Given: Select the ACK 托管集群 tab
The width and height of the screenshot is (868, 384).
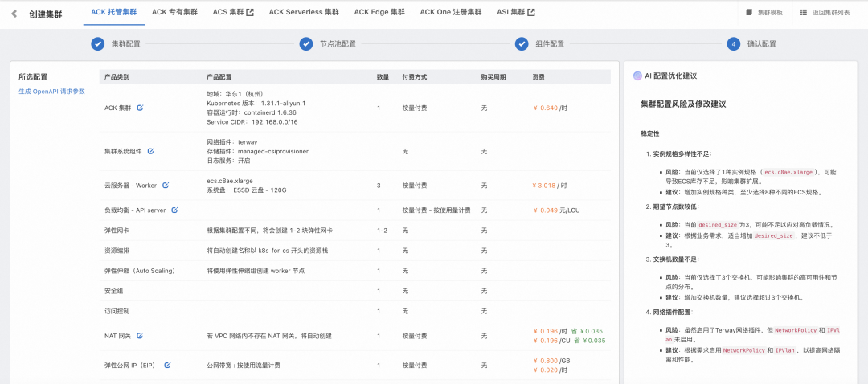Looking at the screenshot, I should click(x=114, y=12).
